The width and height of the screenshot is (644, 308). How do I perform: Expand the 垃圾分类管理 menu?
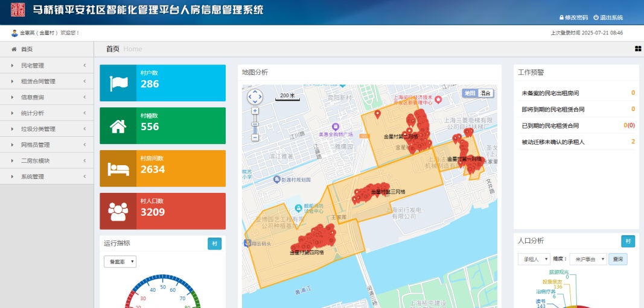coord(47,129)
